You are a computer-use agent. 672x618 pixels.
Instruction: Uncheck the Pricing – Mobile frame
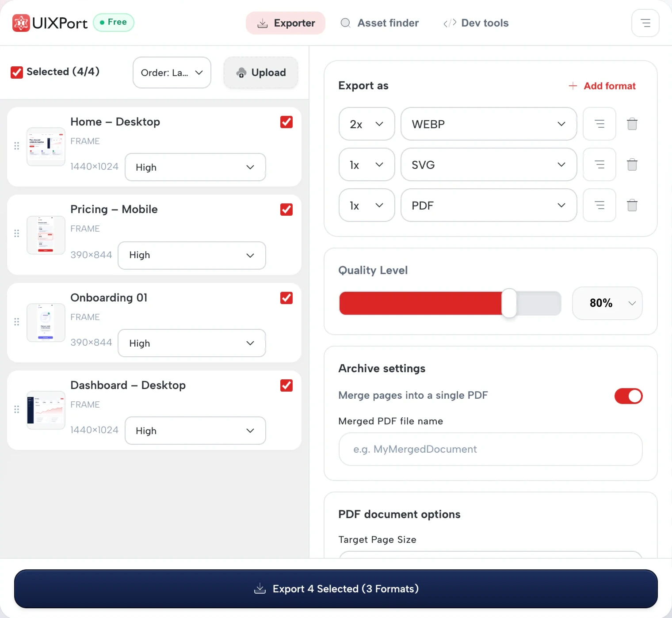pyautogui.click(x=286, y=210)
